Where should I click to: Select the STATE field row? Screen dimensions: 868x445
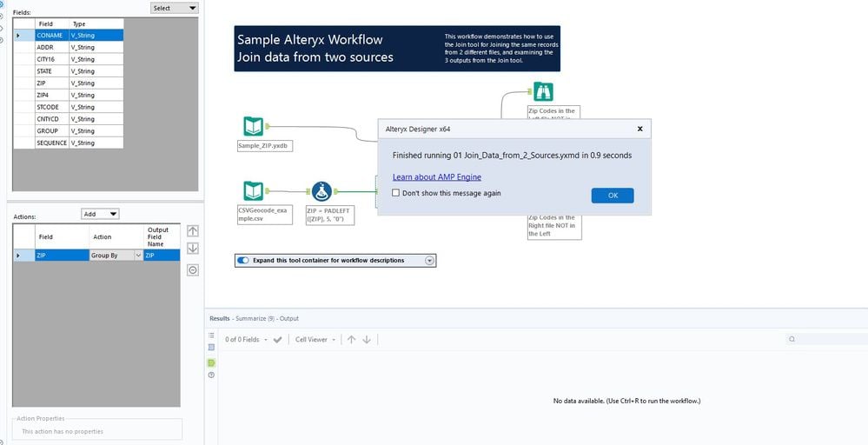click(x=68, y=71)
